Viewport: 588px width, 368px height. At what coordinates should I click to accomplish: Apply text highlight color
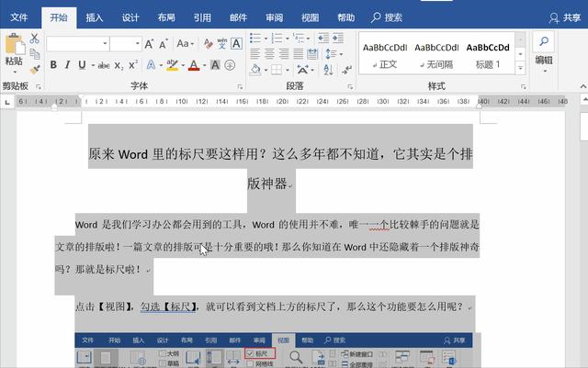173,65
